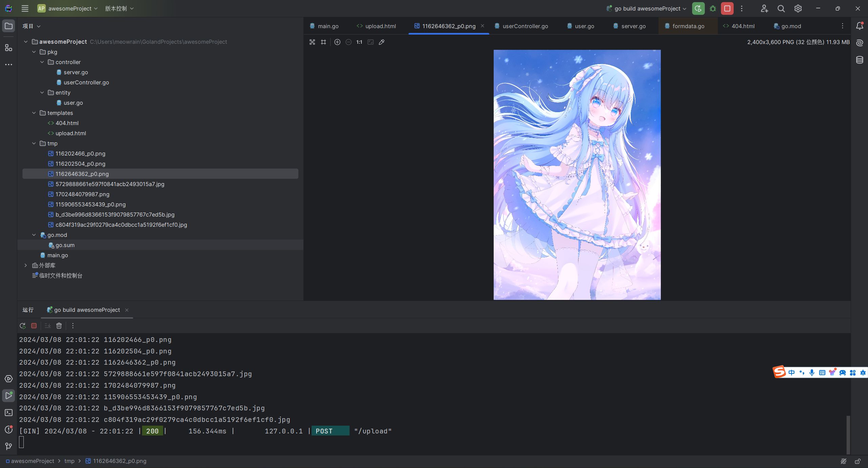Open the Terminal tool window
Viewport: 868px width, 468px height.
(x=8, y=412)
